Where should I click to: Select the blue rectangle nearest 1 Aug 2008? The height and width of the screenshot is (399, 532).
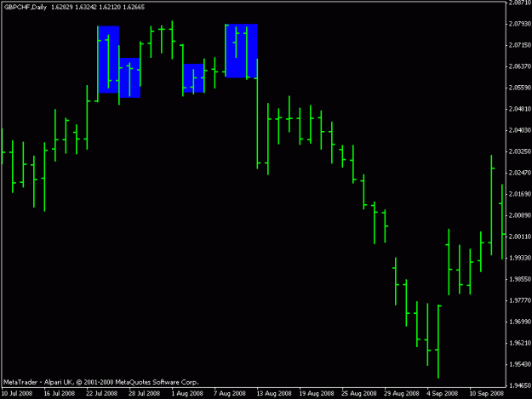(193, 78)
